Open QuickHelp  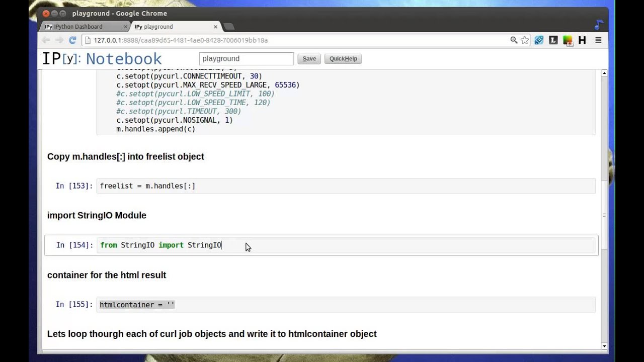(x=343, y=59)
